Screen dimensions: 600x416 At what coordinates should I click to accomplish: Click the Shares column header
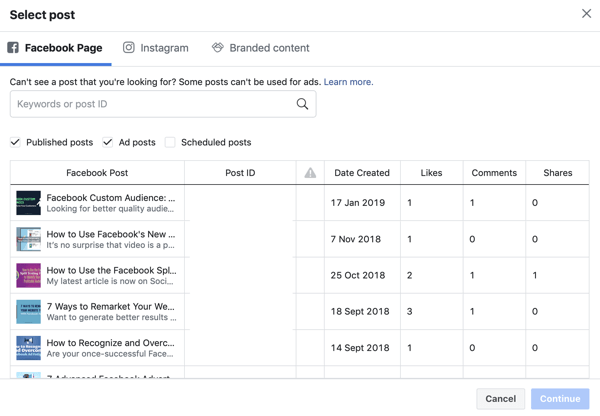558,173
